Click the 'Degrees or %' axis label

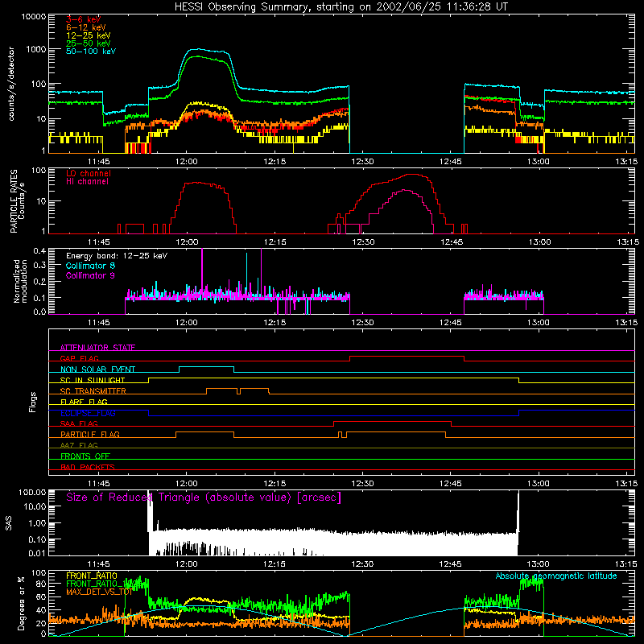click(21, 604)
